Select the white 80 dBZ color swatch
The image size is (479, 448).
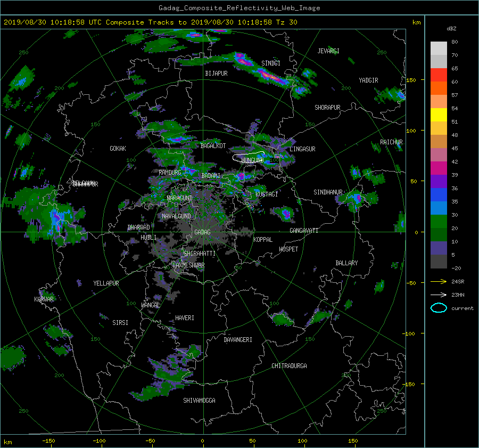pyautogui.click(x=439, y=48)
